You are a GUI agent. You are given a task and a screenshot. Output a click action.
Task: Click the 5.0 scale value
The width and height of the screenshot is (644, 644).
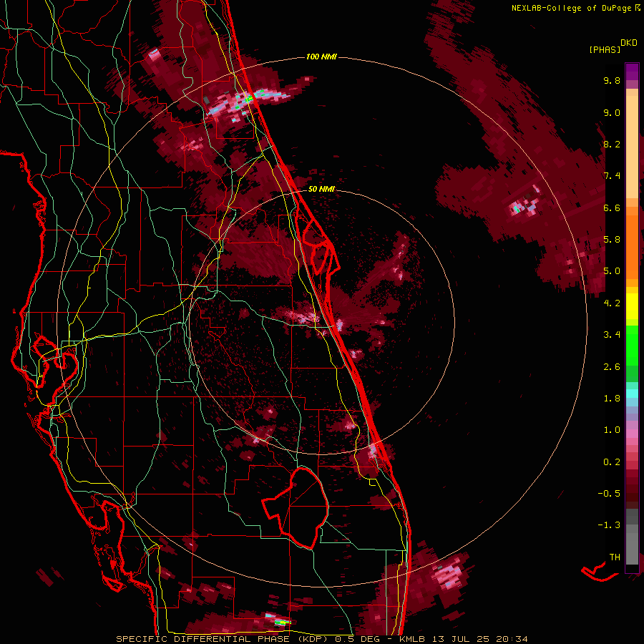pyautogui.click(x=612, y=271)
